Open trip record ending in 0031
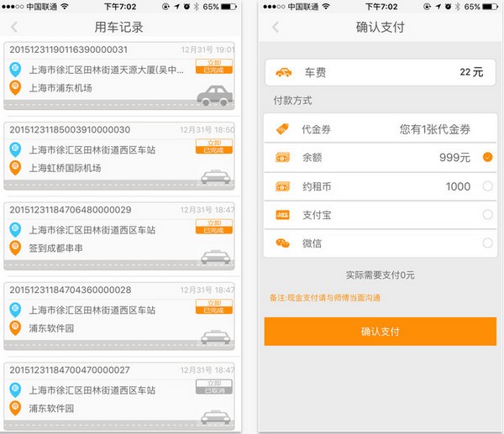Screen dimensions: 504x434 click(119, 76)
